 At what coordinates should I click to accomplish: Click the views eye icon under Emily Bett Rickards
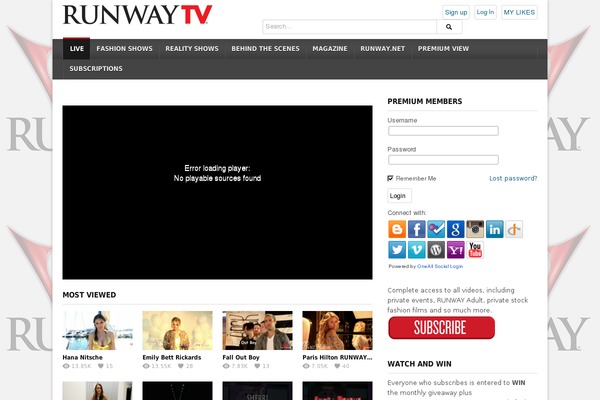point(146,366)
